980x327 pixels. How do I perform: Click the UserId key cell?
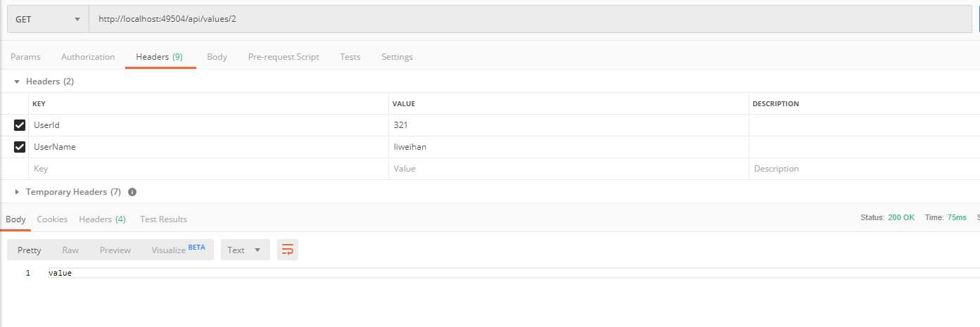point(208,125)
